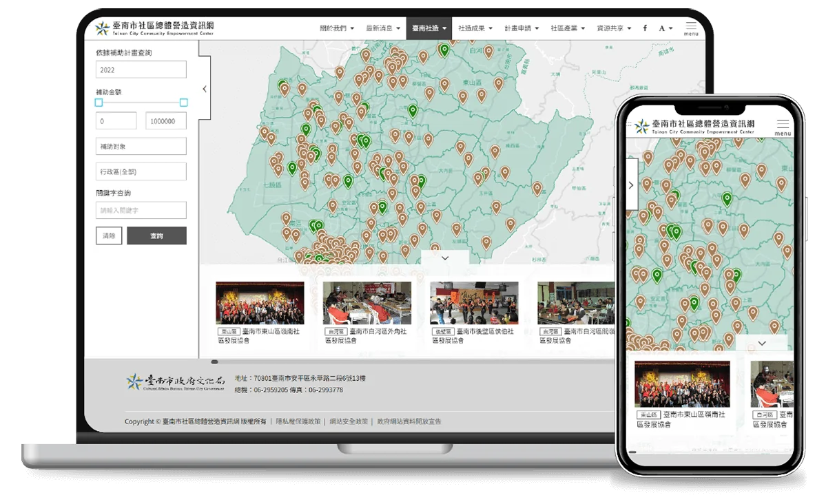Expand the phone sidebar with right chevron

coord(631,185)
